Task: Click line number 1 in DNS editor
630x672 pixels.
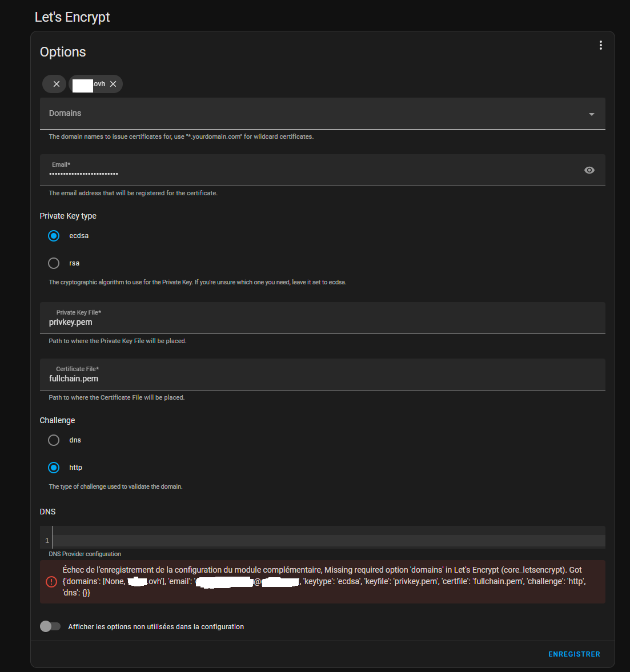Action: click(x=47, y=540)
